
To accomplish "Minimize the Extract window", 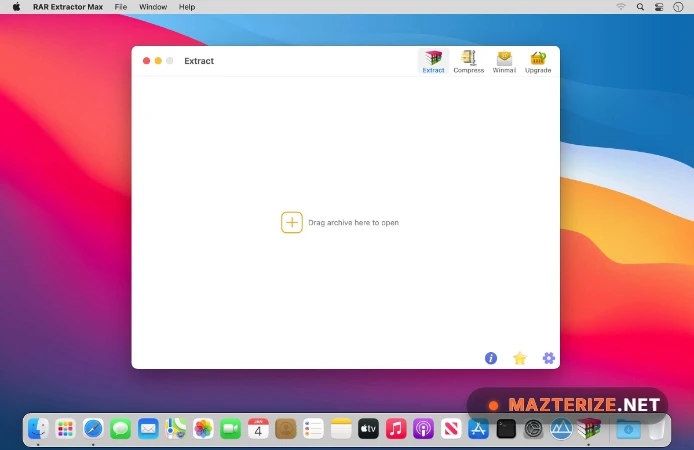I will tap(158, 61).
